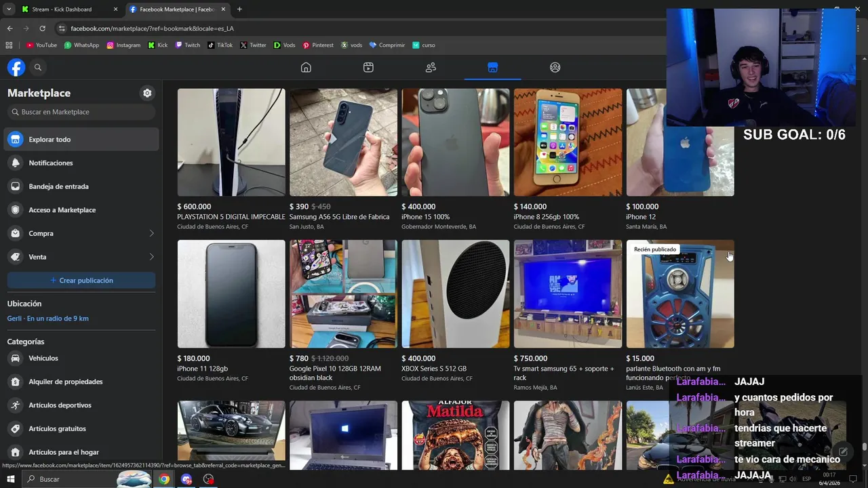
Task: Open the WhatsApp bookmark
Action: (81, 45)
